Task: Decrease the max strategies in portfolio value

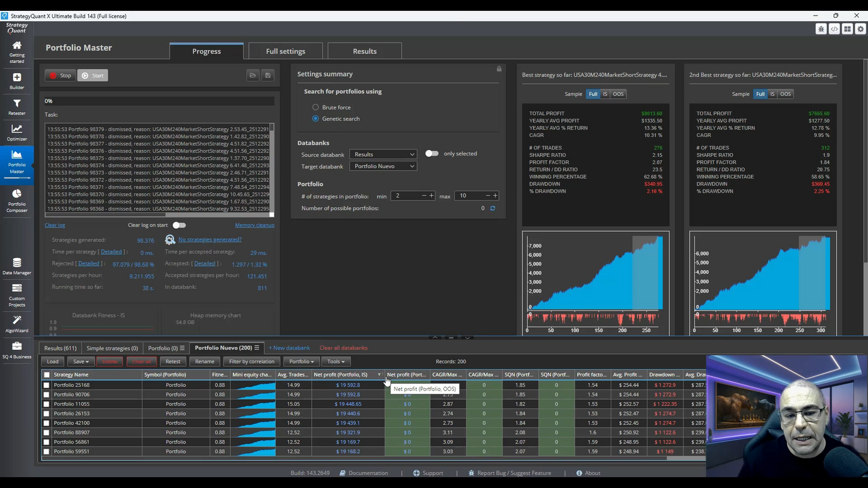Action: (488, 196)
